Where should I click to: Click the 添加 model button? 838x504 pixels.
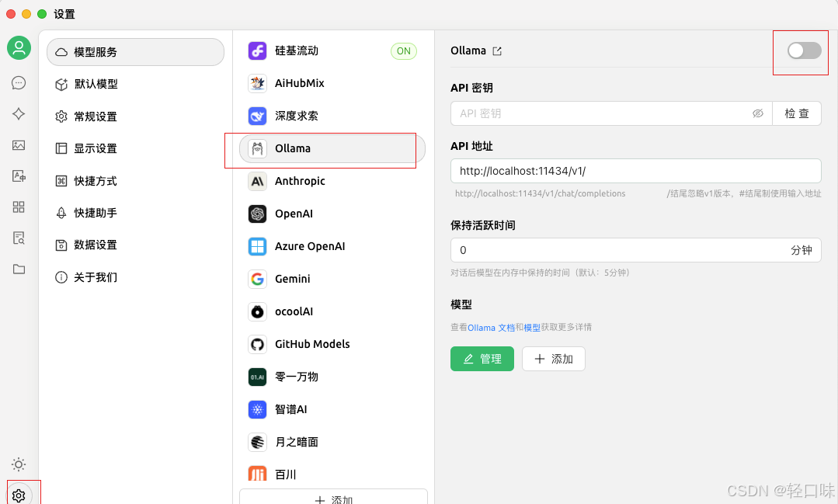(554, 359)
